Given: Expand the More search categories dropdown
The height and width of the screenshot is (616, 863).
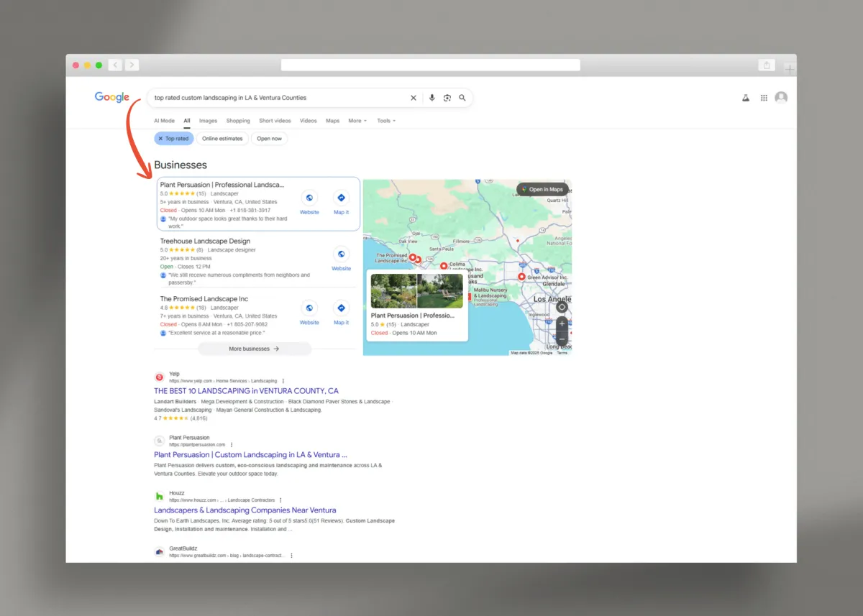Looking at the screenshot, I should point(357,121).
